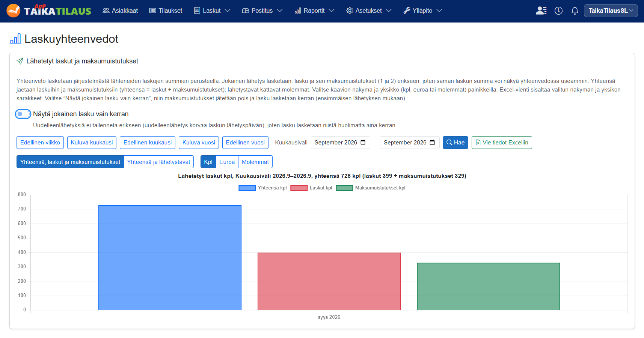
Task: Switch to Yhteensä ja lähetystavat view
Action: click(x=158, y=162)
